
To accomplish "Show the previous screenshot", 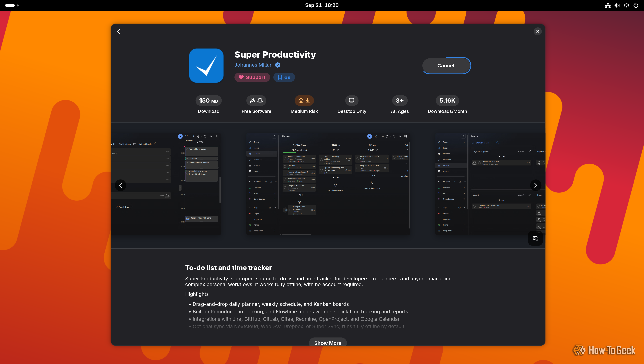I will pyautogui.click(x=120, y=185).
